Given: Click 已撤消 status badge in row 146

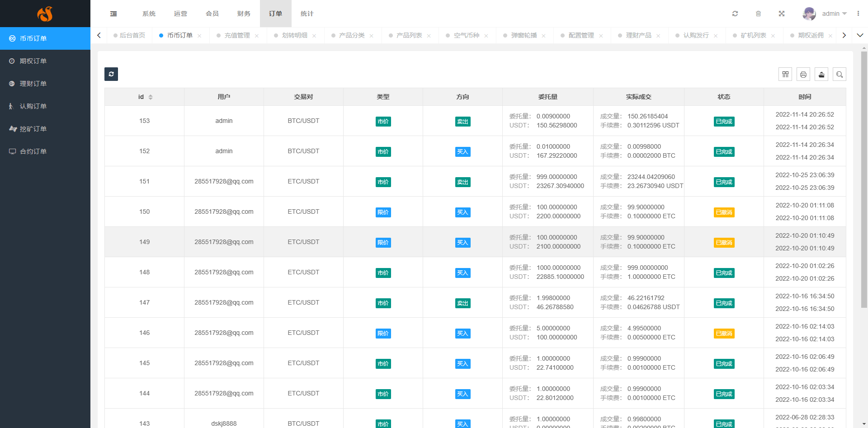Looking at the screenshot, I should [724, 334].
